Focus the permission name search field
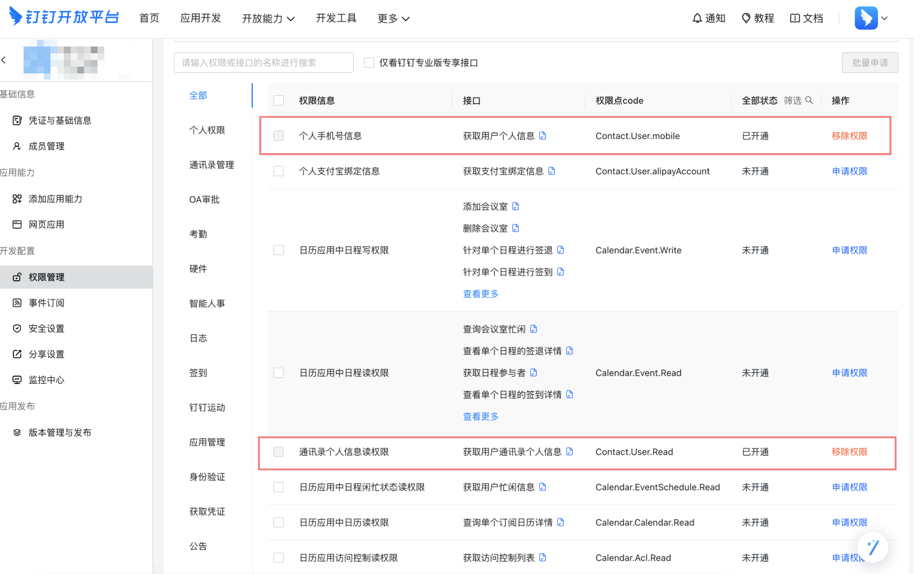 tap(264, 63)
